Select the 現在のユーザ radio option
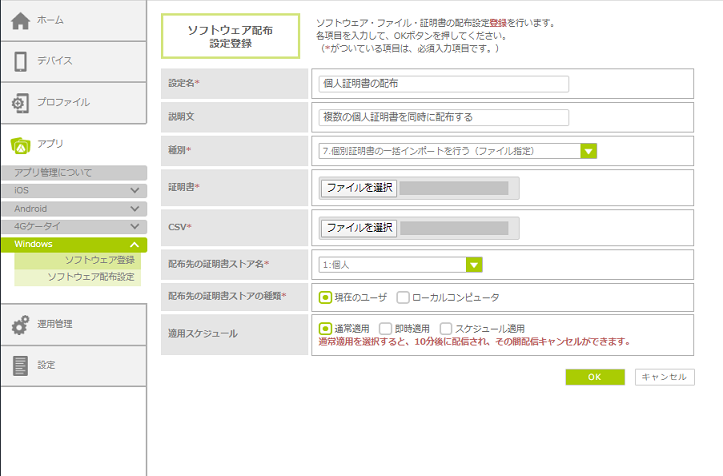Viewport: 723px width, 476px height. pyautogui.click(x=326, y=297)
